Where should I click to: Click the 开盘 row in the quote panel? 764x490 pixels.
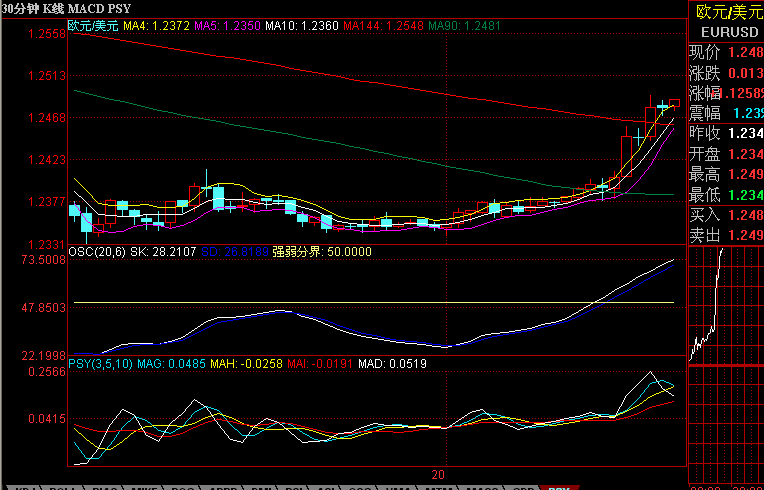(726, 154)
